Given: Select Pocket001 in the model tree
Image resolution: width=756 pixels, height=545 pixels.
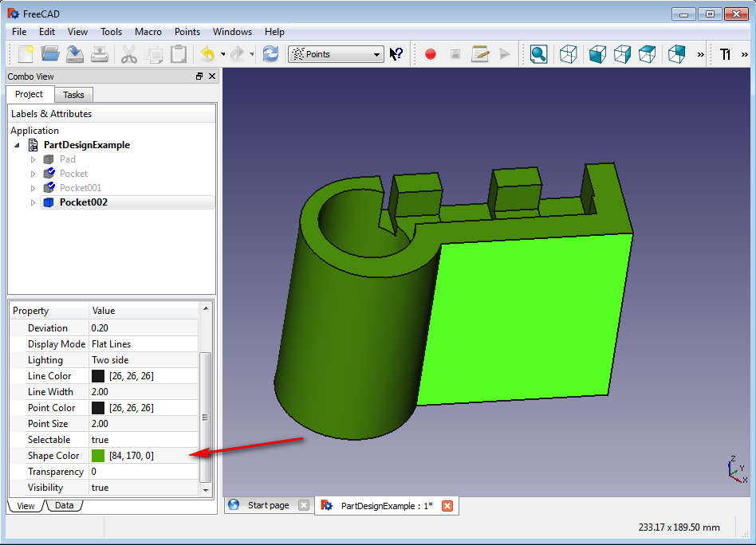Looking at the screenshot, I should coord(81,188).
